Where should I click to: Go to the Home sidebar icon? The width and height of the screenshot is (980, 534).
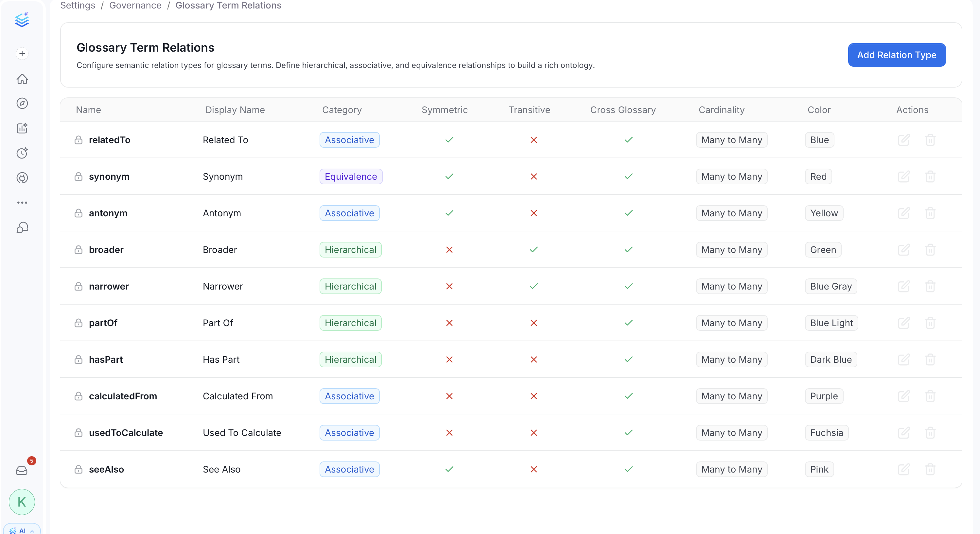coord(22,79)
